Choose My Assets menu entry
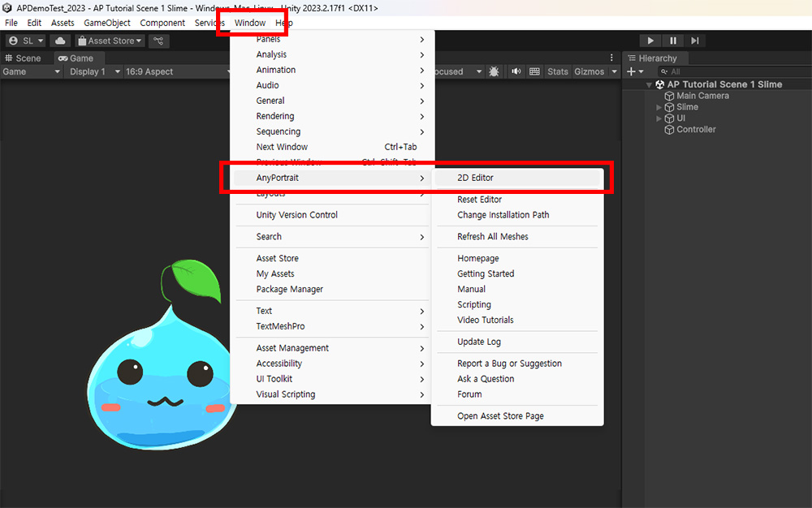The width and height of the screenshot is (812, 508). click(x=332, y=273)
